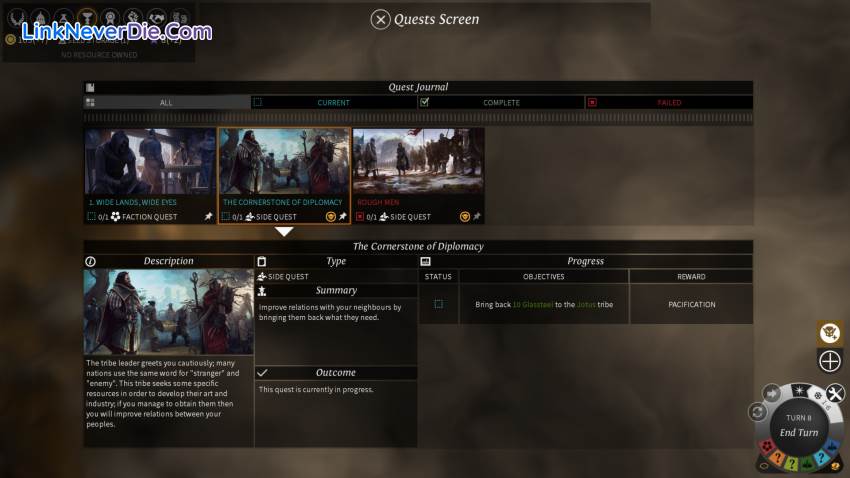Switch to the CURRENT quests tab
This screenshot has width=850, height=478.
point(334,102)
